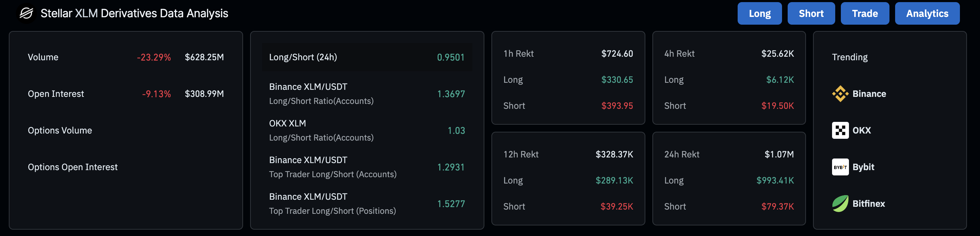Click the Stellar XLM logo icon
Image resolution: width=980 pixels, height=236 pixels.
click(x=26, y=14)
